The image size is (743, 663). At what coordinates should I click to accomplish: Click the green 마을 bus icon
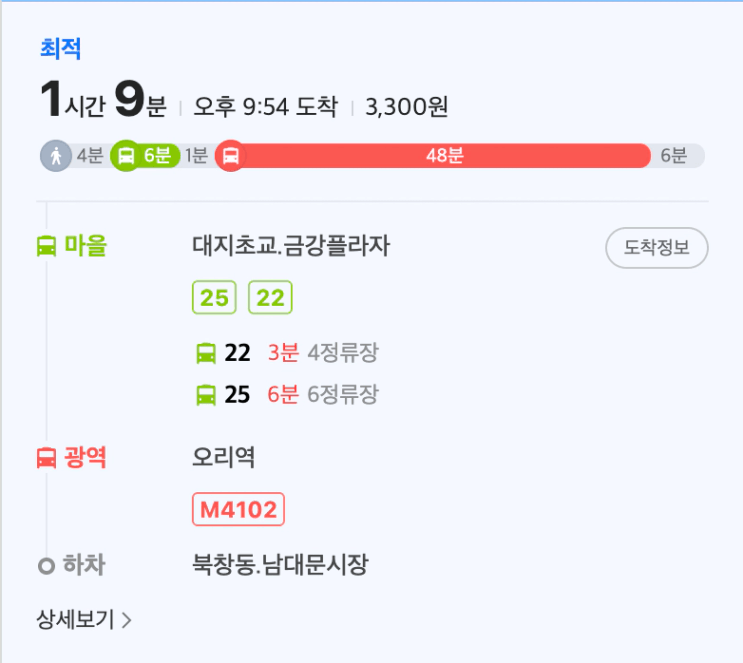pos(46,246)
